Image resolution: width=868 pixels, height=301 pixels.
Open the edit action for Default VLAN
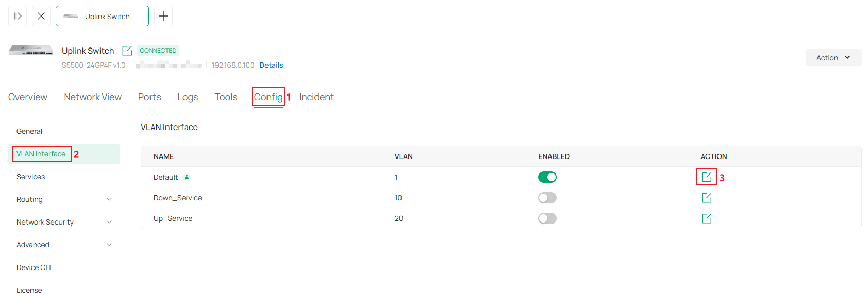click(706, 177)
